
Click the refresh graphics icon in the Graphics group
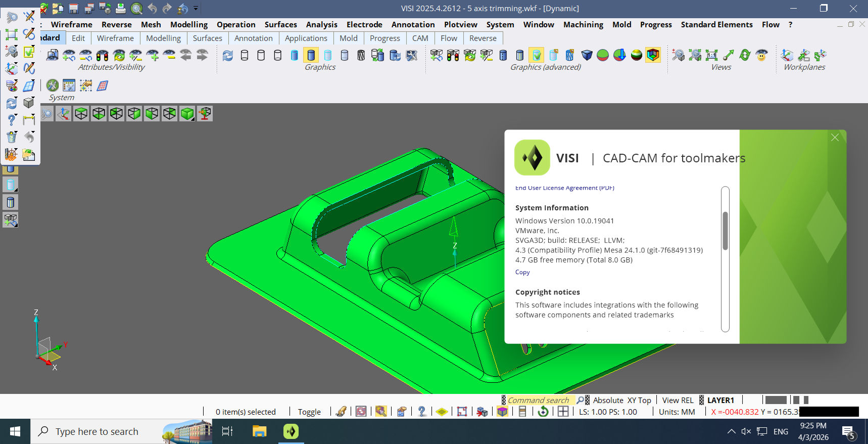228,55
